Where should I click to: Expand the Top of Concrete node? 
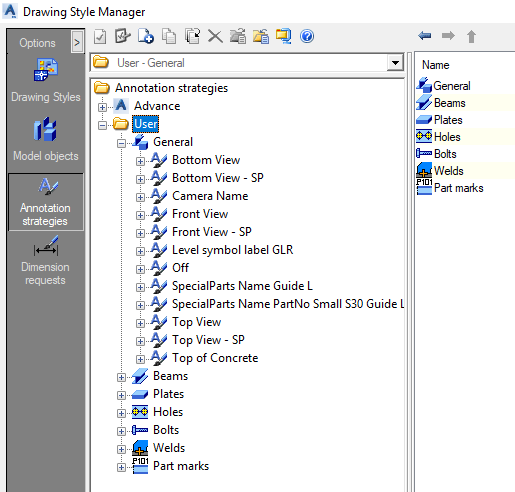coord(140,359)
